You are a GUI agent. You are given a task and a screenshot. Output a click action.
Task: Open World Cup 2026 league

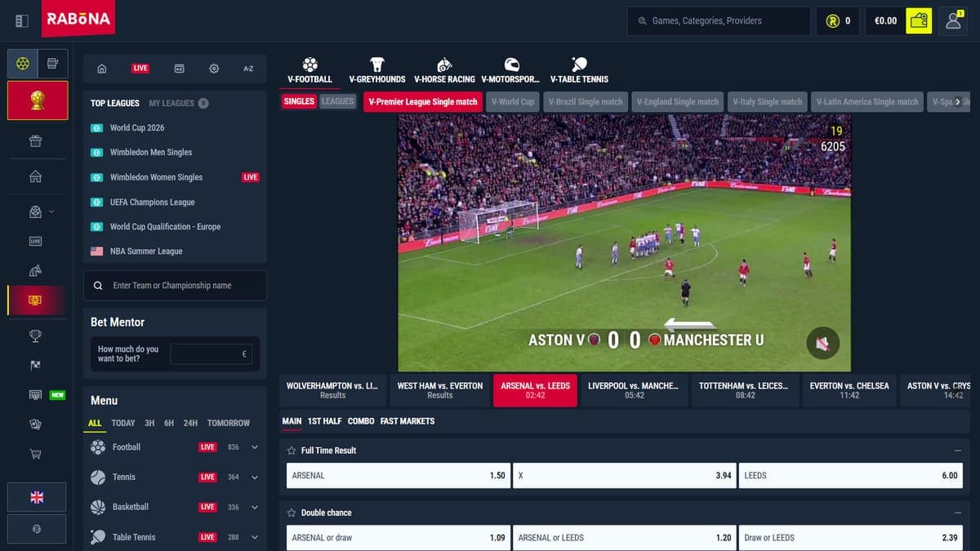click(x=137, y=128)
